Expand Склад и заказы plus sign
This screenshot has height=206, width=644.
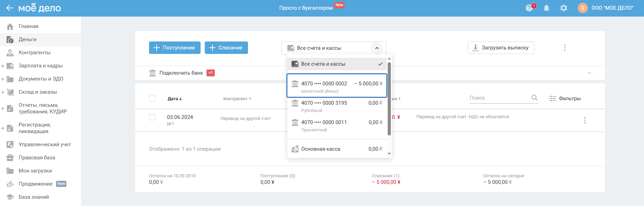[x=3, y=92]
